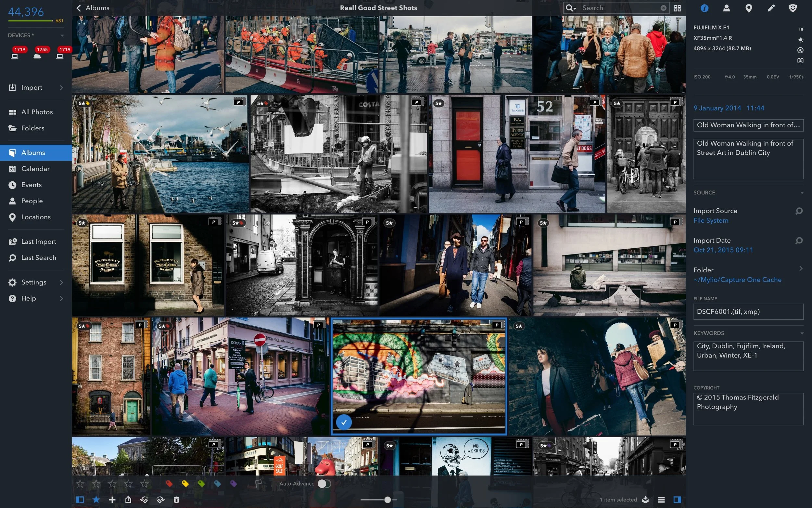Expand the Import submenu chevron
This screenshot has height=508, width=812.
(x=61, y=88)
